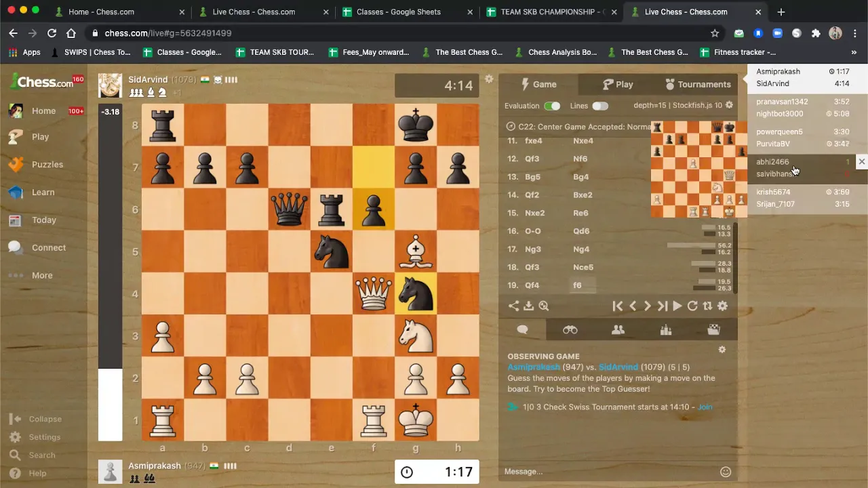The height and width of the screenshot is (488, 868).
Task: Toggle the Evaluation switch
Action: tap(552, 106)
